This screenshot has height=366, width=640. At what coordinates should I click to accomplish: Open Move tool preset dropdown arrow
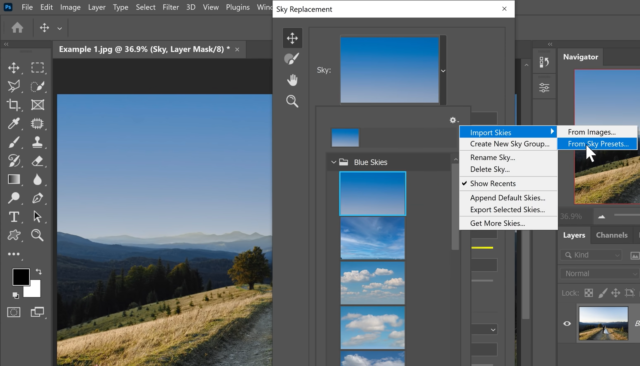pyautogui.click(x=60, y=28)
